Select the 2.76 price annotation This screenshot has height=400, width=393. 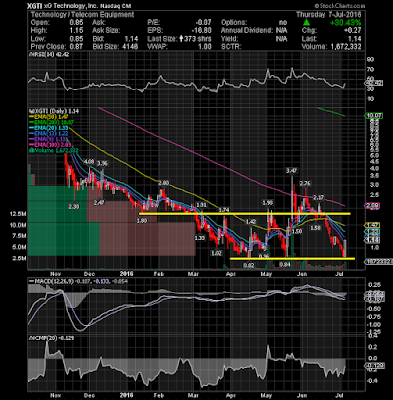click(x=305, y=184)
